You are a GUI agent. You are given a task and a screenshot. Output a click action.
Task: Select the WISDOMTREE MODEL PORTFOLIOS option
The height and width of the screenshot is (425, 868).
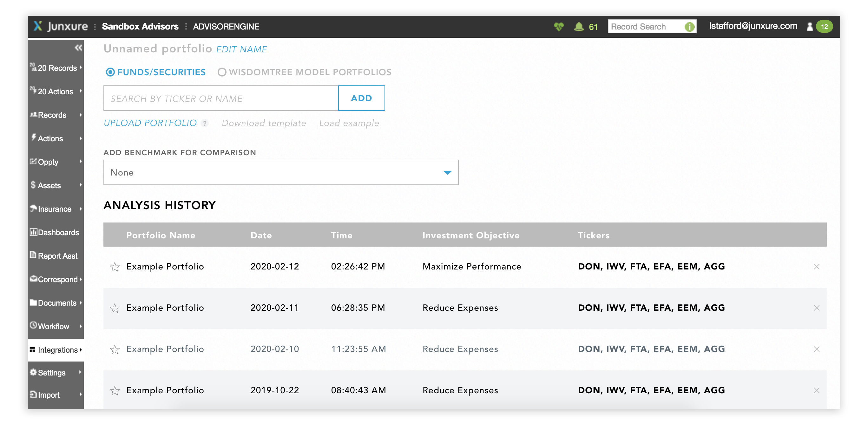coord(222,72)
